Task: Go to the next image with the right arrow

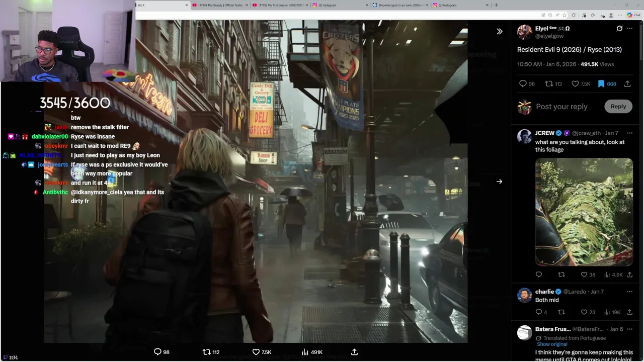Action: pyautogui.click(x=499, y=182)
